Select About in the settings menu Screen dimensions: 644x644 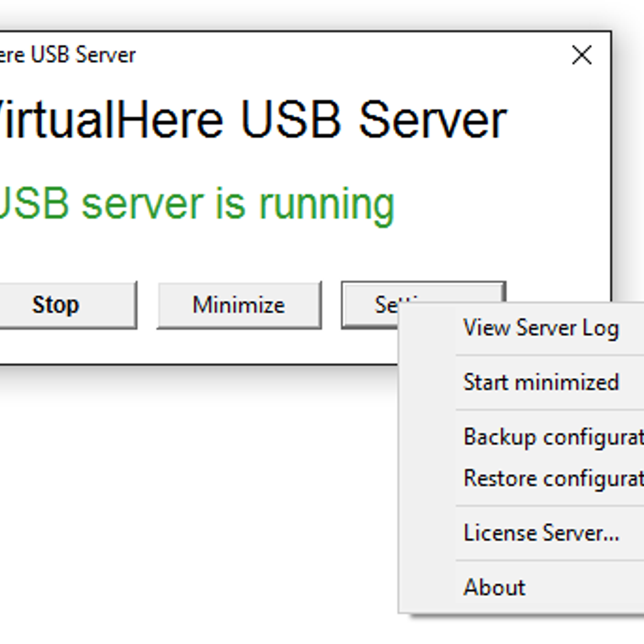494,587
